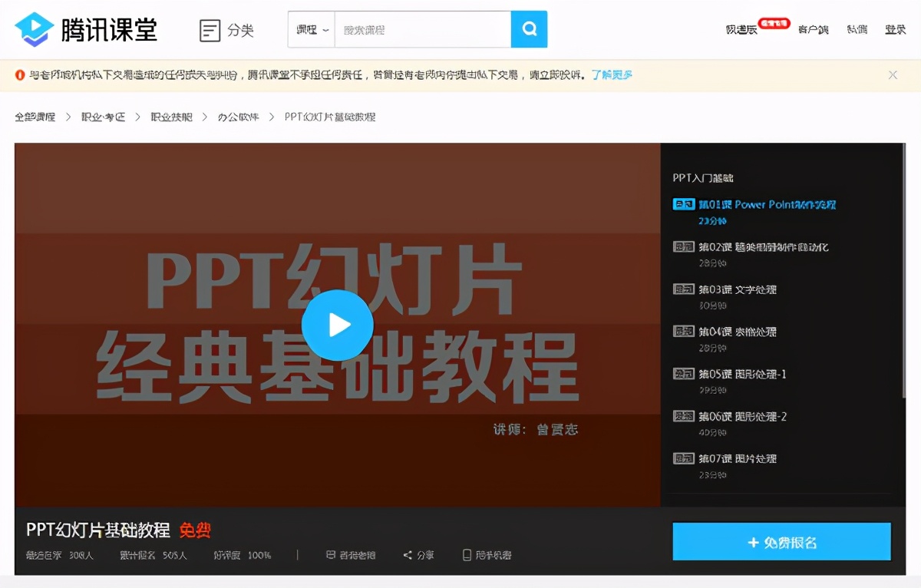Open the 分类 category icon
Screen dimensions: 921x588
click(210, 28)
